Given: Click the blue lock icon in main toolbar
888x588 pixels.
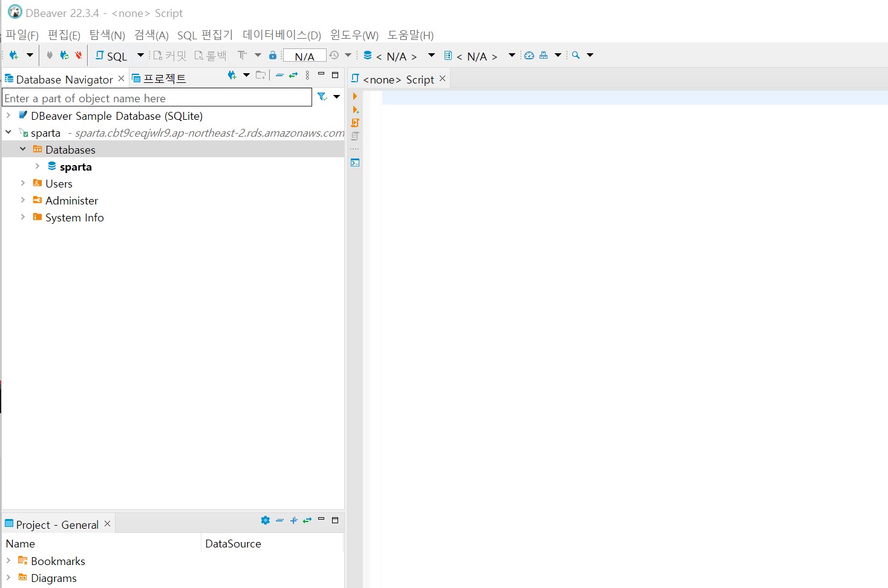Looking at the screenshot, I should [273, 55].
